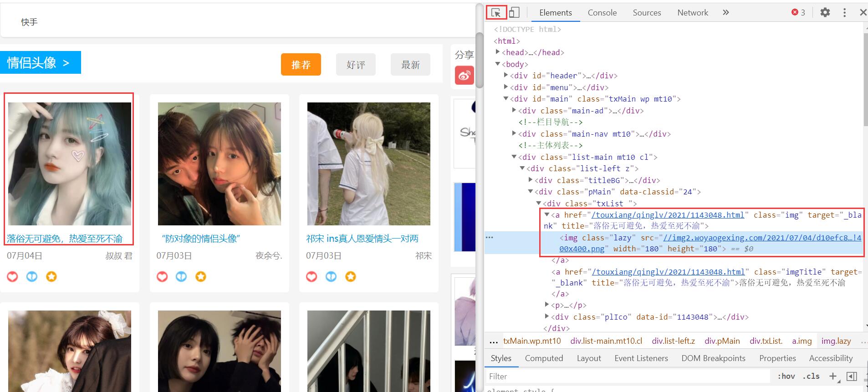Click the blue icon under 夜余兮 card

181,276
